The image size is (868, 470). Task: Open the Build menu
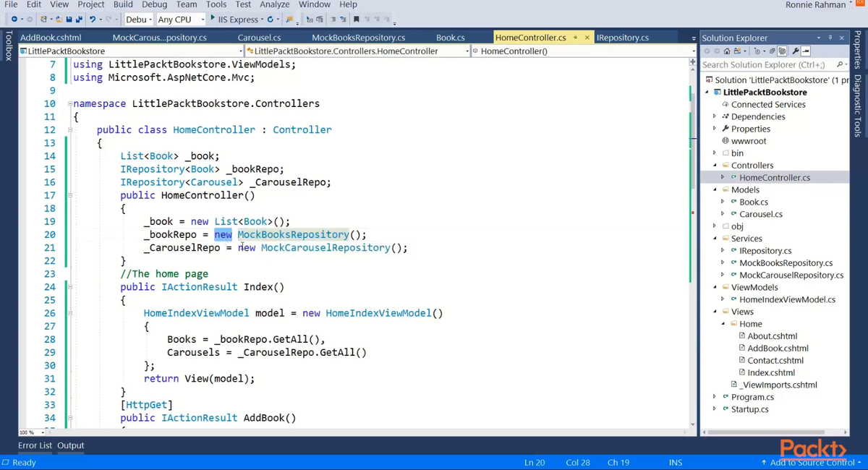coord(123,4)
